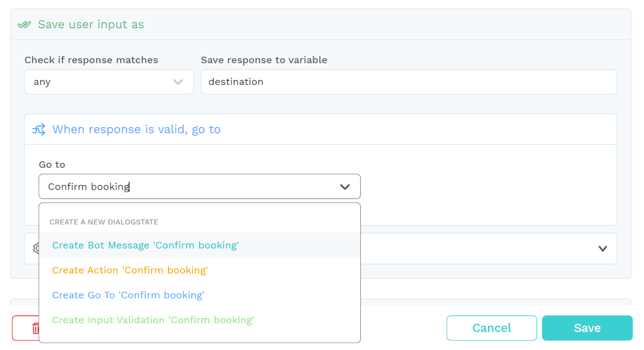Expand the collapsed row using the right chevron
The width and height of the screenshot is (644, 350).
click(x=603, y=249)
